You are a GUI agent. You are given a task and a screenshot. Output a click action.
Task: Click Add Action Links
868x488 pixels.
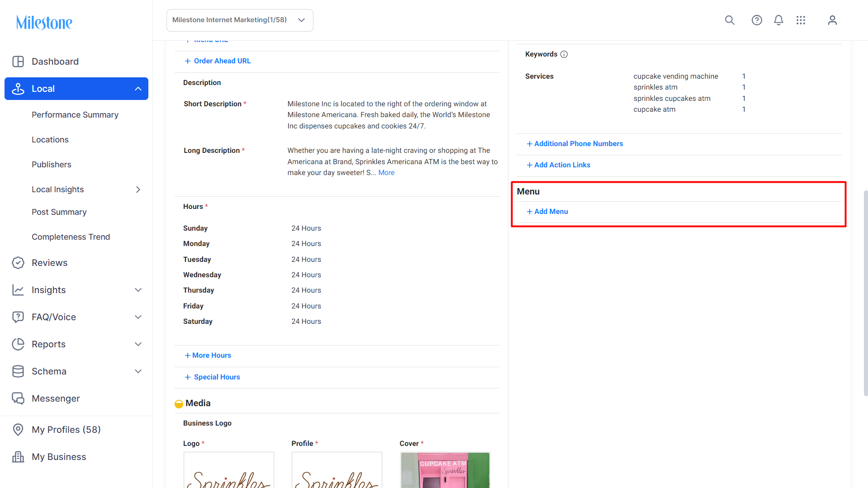click(558, 165)
